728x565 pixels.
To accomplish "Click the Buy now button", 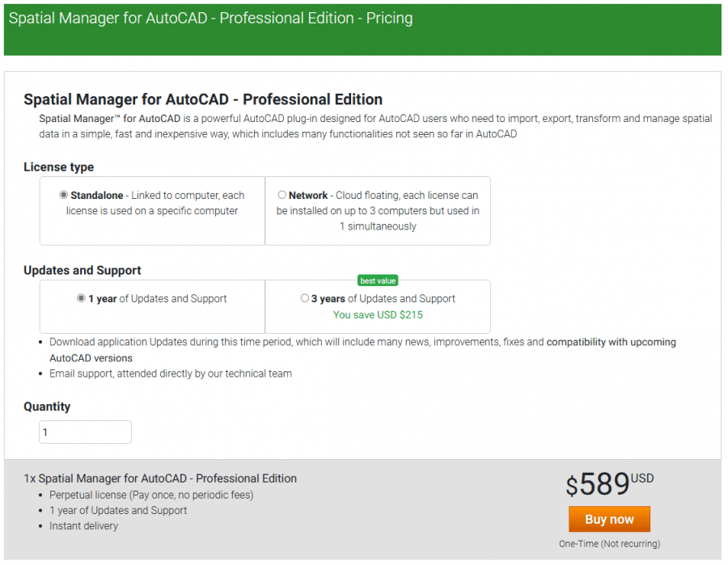I will [609, 519].
